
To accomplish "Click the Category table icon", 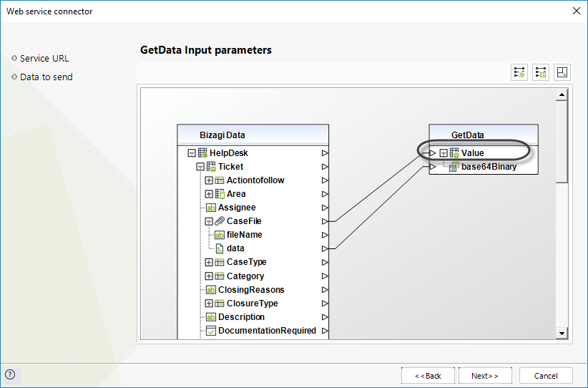I will (220, 276).
